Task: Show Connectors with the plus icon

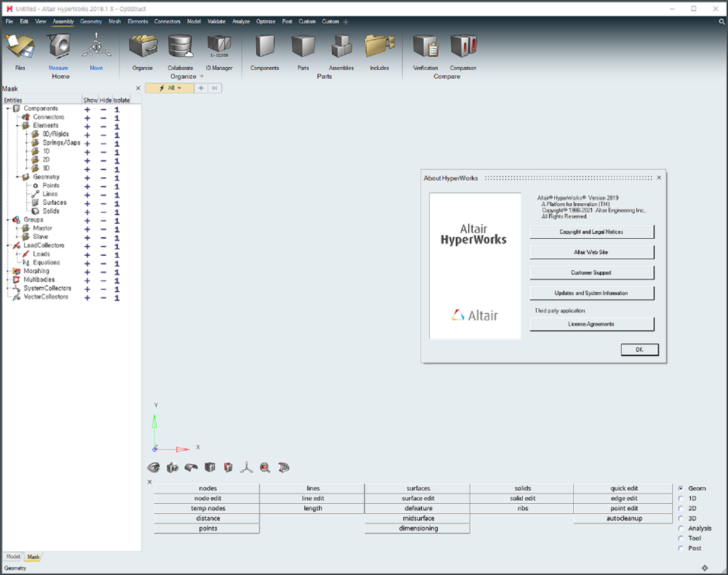Action: coord(87,118)
